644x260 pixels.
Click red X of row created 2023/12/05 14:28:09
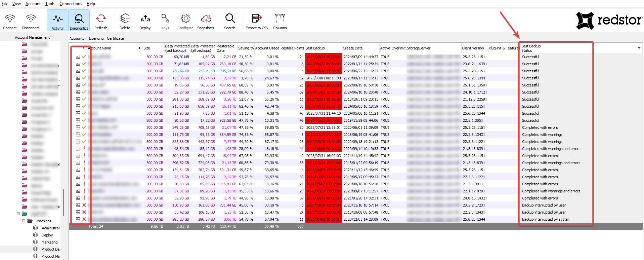pos(84,219)
